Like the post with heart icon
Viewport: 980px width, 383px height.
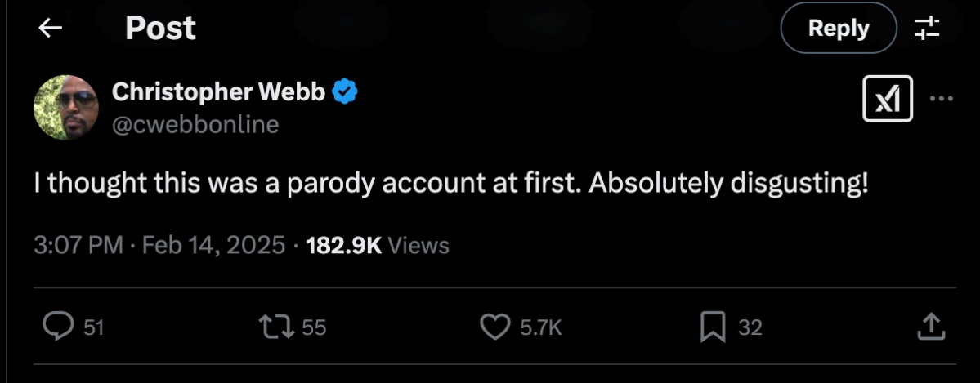493,327
